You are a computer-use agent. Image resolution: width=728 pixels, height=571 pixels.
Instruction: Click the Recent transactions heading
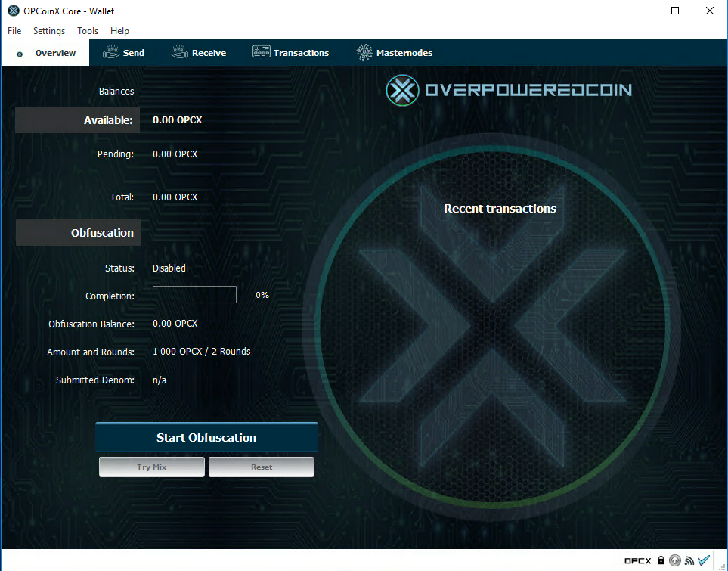500,209
